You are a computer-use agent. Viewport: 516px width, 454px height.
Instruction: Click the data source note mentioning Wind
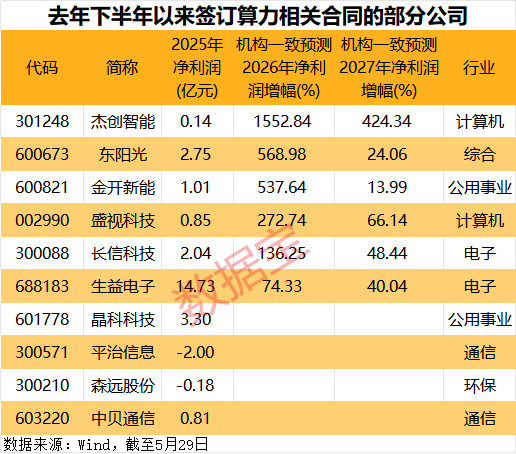pos(105,445)
